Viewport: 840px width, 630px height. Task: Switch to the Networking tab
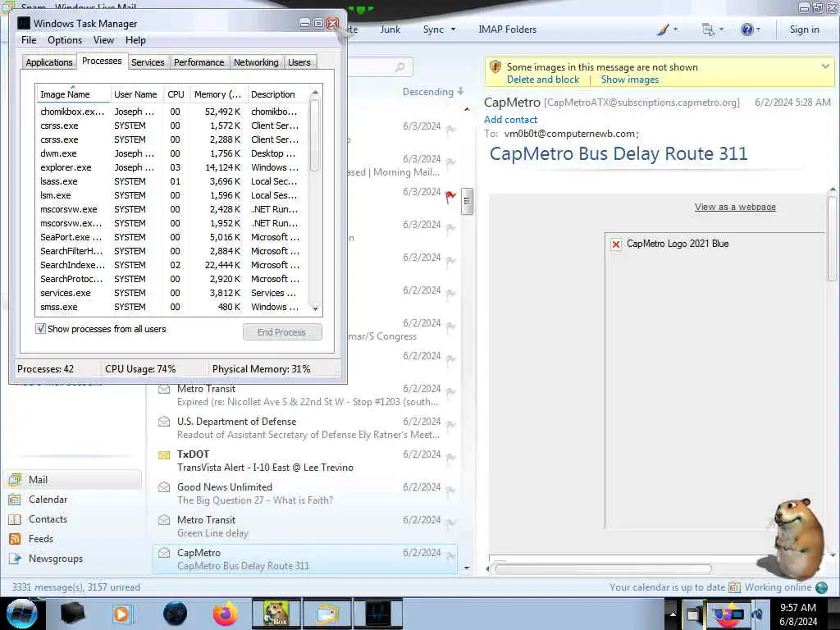pyautogui.click(x=256, y=62)
